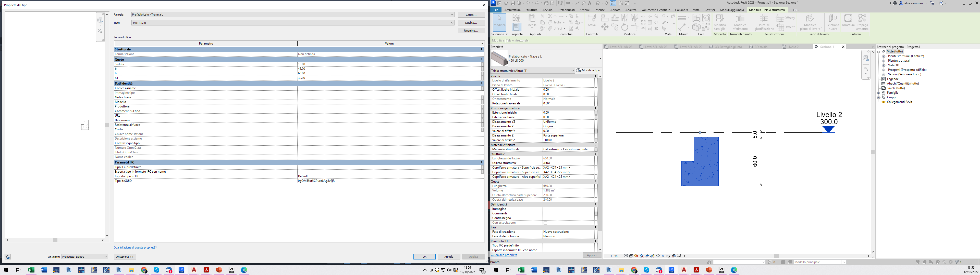Open the 1:20 scale control

coord(614,256)
